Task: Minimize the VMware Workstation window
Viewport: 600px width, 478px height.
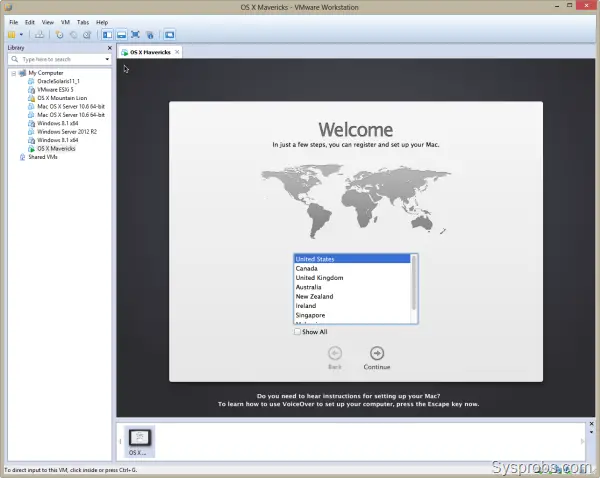Action: (x=557, y=6)
